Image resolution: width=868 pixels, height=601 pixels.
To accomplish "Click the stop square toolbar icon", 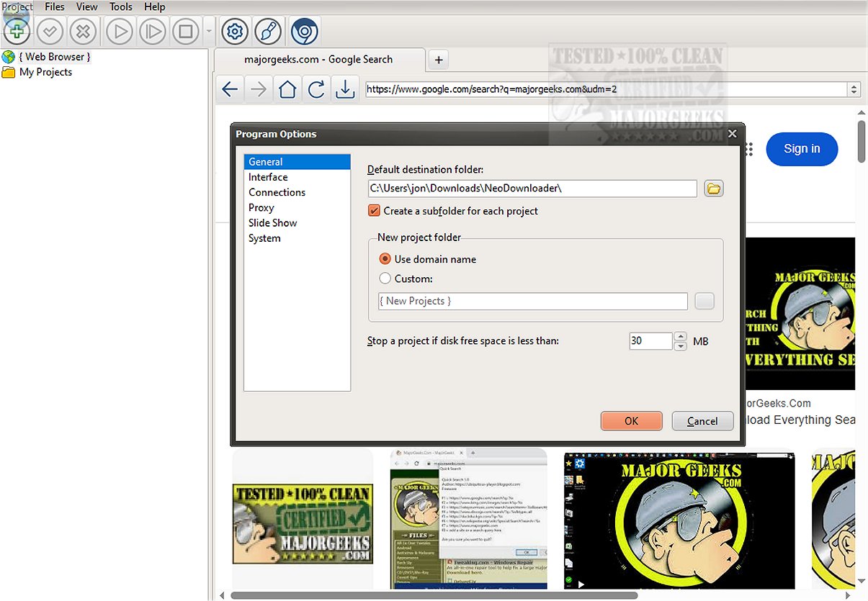I will pos(186,31).
